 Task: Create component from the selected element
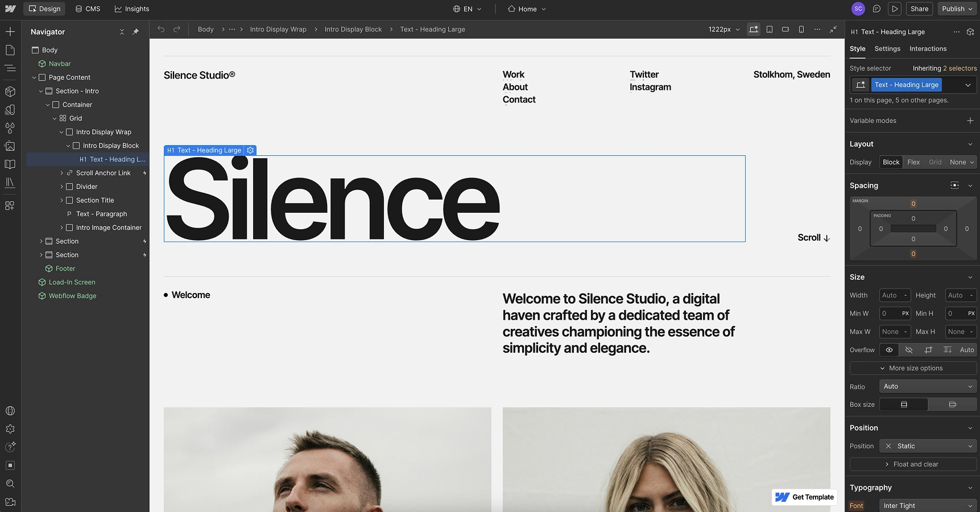(x=970, y=32)
